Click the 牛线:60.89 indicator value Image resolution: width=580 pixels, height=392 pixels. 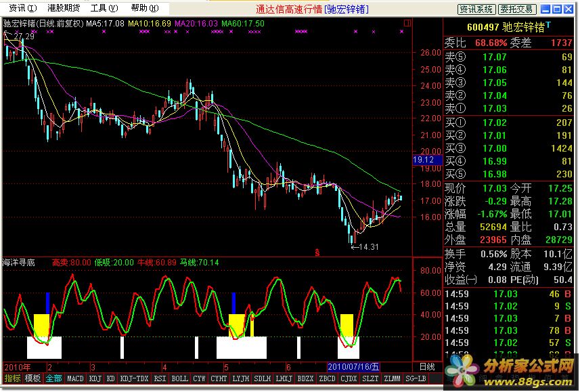click(x=157, y=263)
